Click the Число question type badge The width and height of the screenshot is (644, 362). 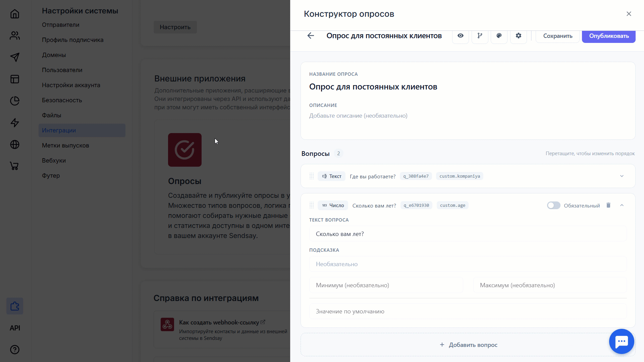[x=333, y=205]
